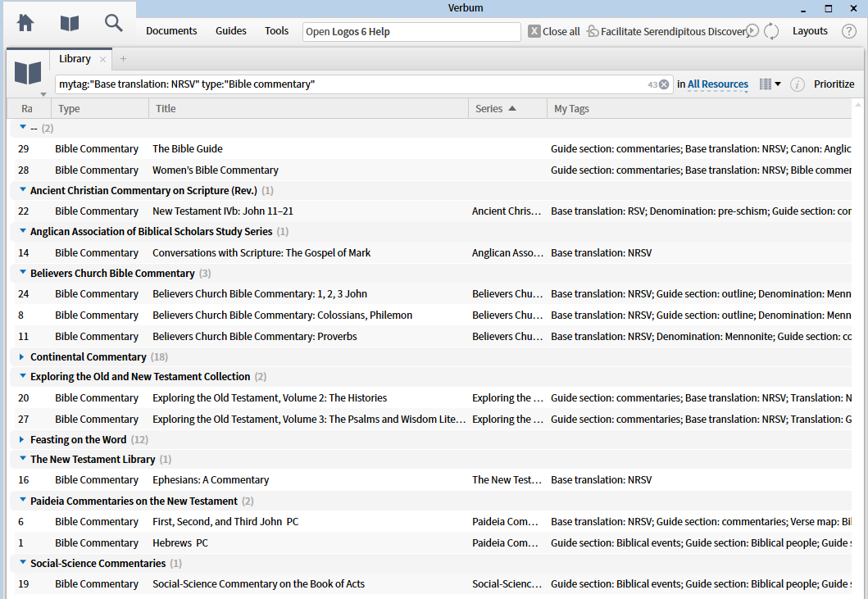868x599 pixels.
Task: Click the play arrow icon next to Discovery
Action: point(752,30)
